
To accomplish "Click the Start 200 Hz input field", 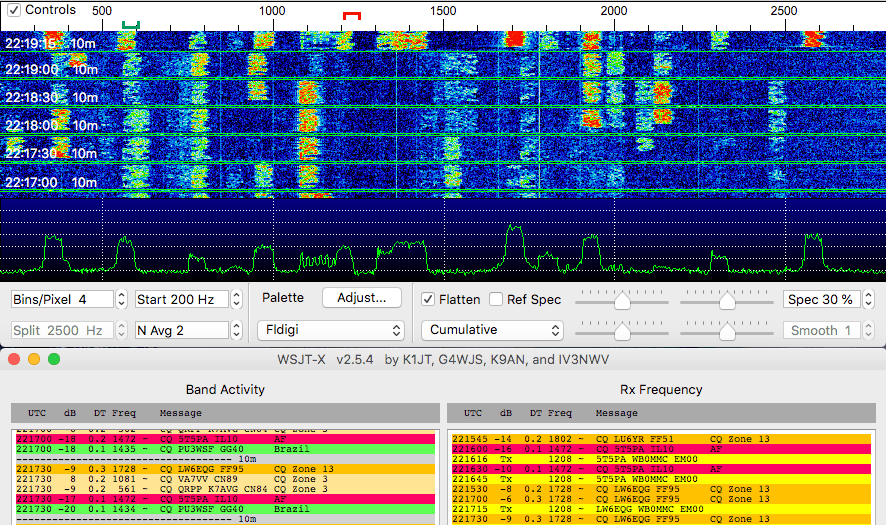I will point(181,299).
